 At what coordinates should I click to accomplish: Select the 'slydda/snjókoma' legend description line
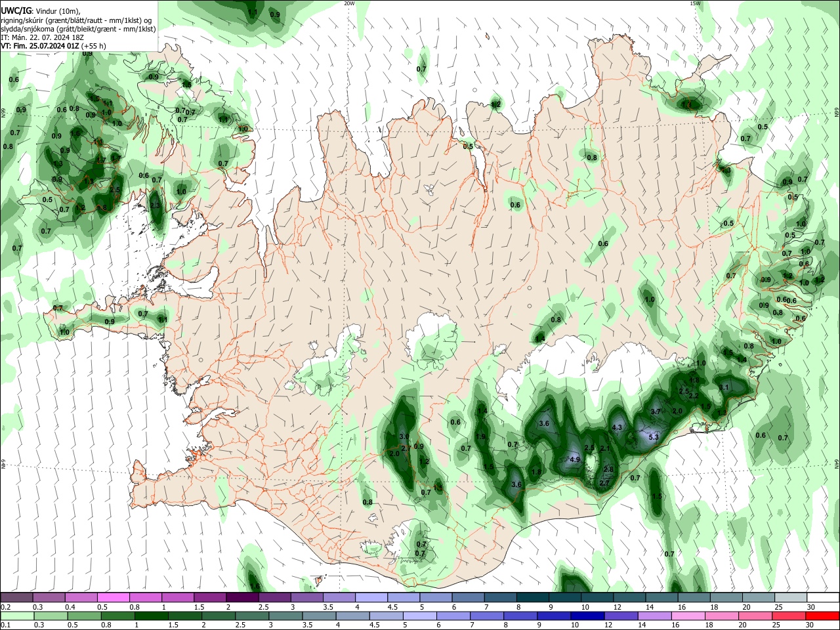coord(78,29)
